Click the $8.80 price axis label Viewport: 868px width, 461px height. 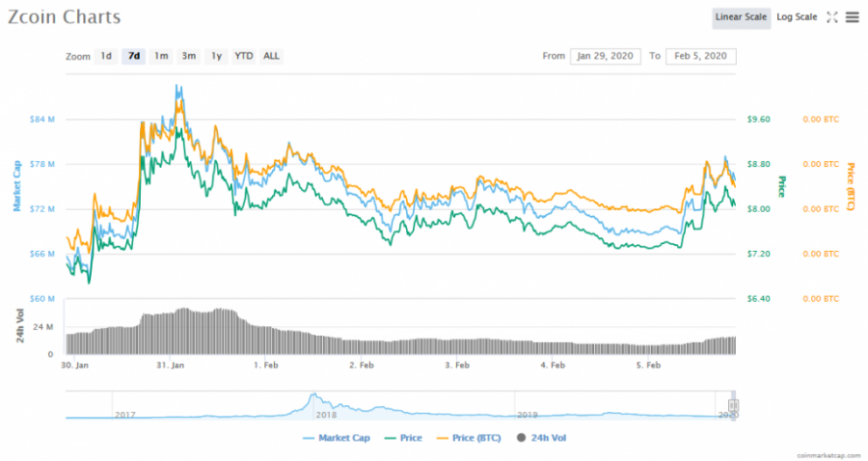coord(758,164)
